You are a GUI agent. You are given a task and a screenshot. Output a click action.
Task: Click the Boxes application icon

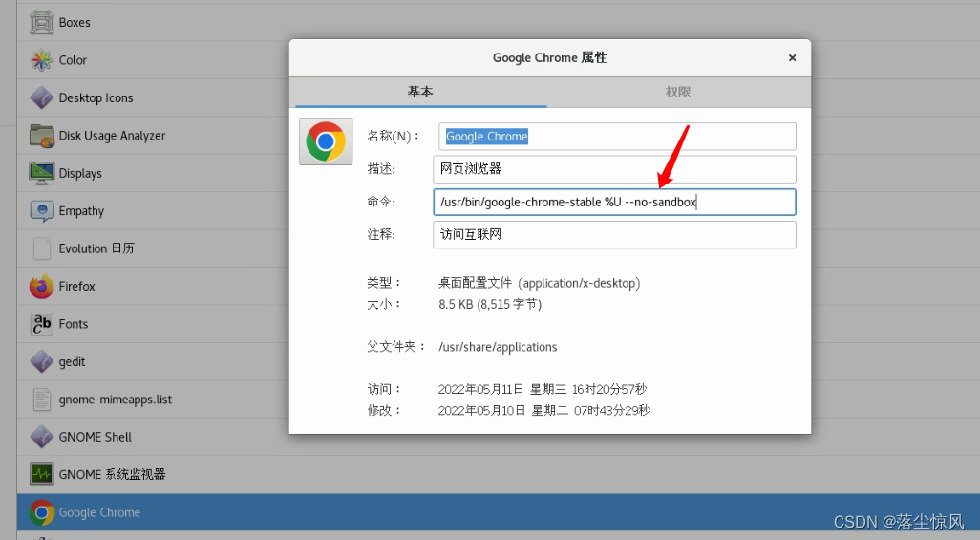[x=41, y=23]
